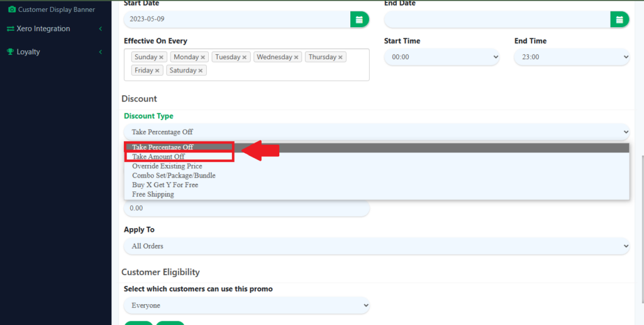Click the Loyalty trophy icon
The height and width of the screenshot is (325, 644).
pos(10,52)
